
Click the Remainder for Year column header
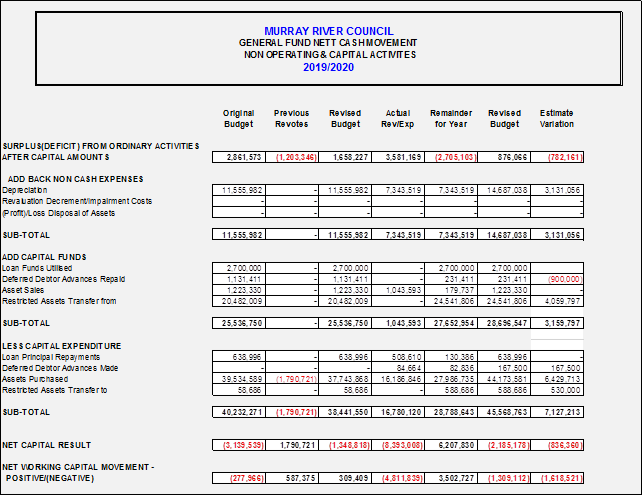[451, 118]
